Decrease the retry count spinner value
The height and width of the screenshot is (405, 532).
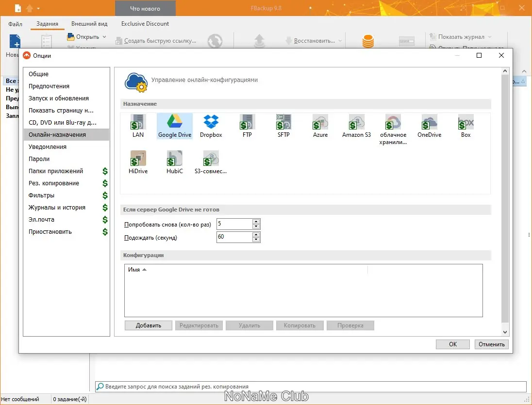coord(256,227)
